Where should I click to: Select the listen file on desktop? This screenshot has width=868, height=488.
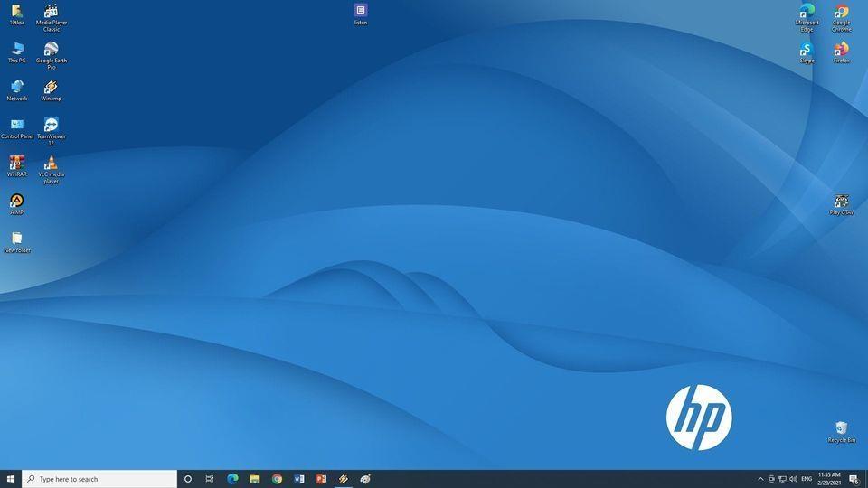pyautogui.click(x=361, y=14)
